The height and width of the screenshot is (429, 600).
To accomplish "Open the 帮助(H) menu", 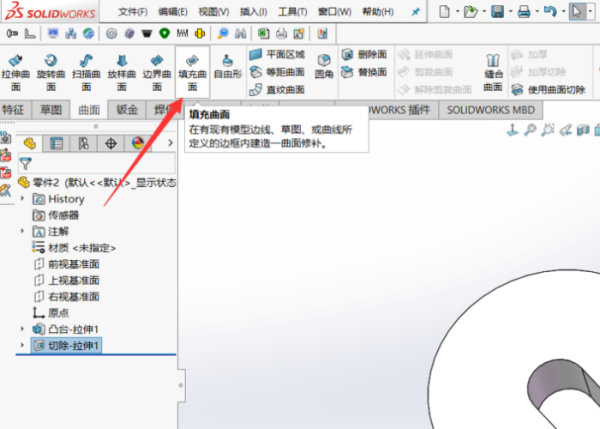I will [378, 12].
